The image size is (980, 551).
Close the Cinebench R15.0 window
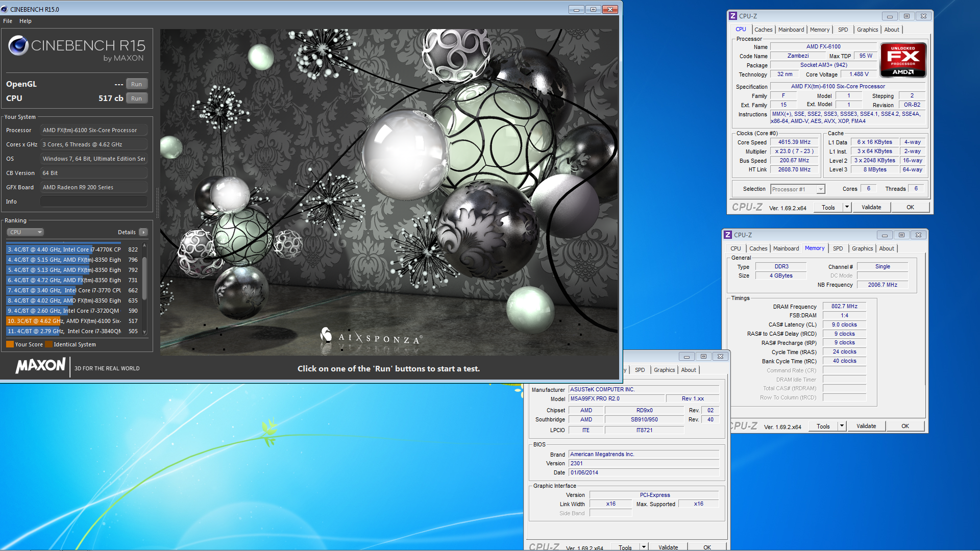point(610,9)
